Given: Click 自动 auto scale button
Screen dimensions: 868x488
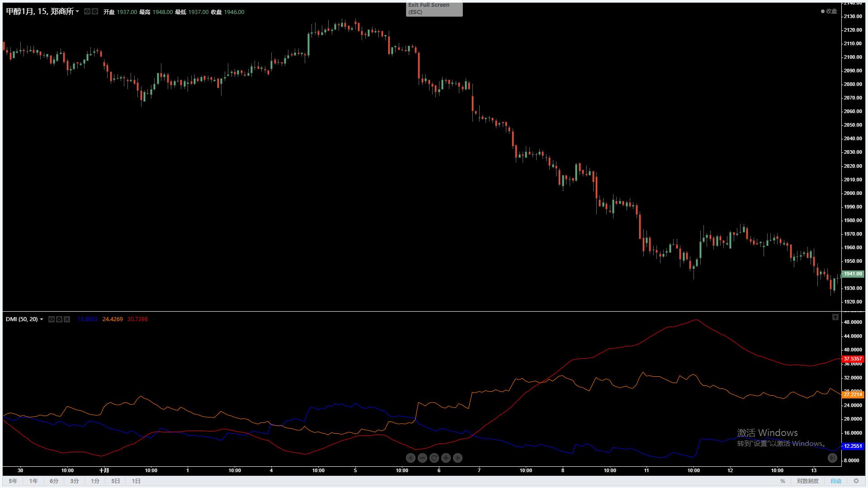Looking at the screenshot, I should tap(835, 481).
